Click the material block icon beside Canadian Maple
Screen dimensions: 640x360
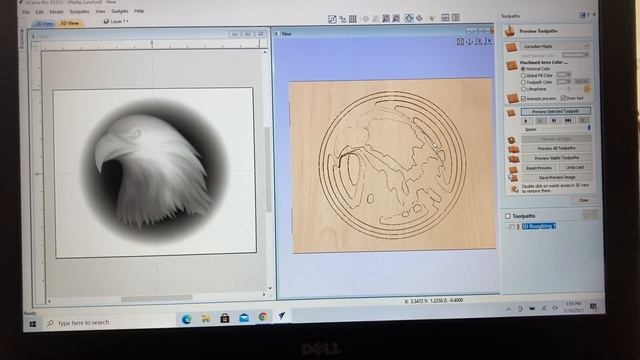point(512,47)
